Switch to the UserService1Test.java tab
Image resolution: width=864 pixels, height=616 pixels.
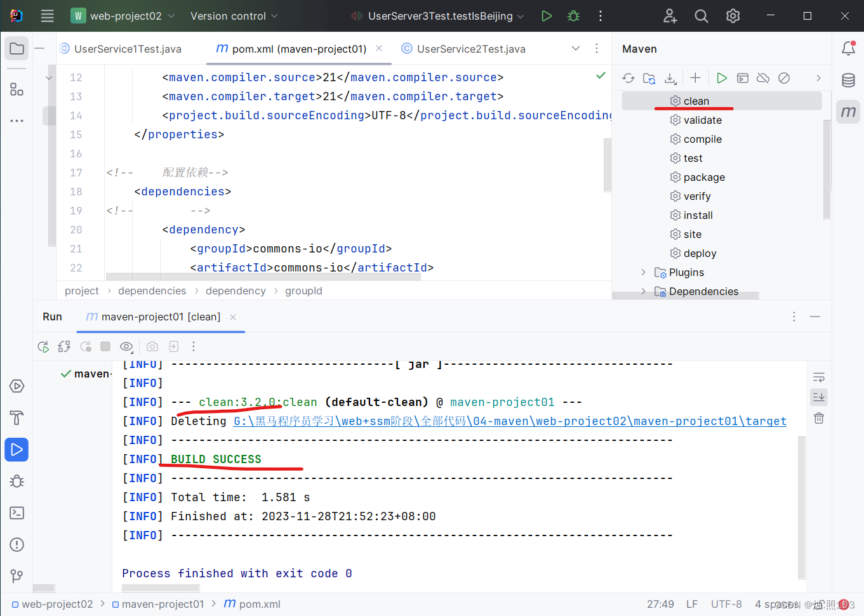point(125,48)
